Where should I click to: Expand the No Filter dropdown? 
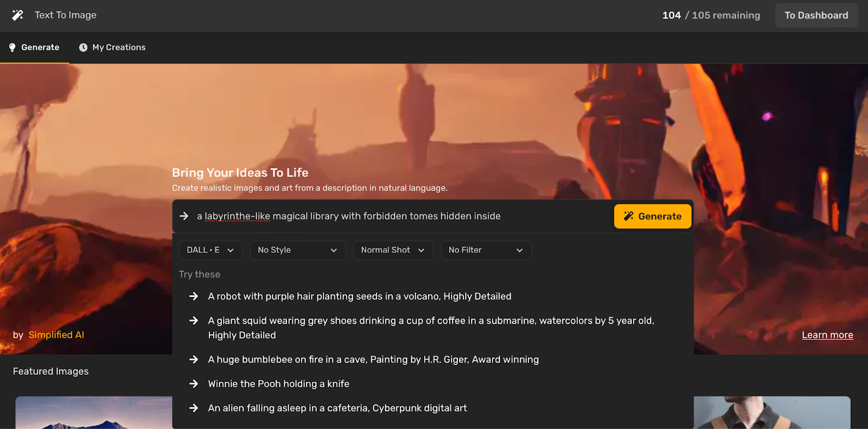coord(486,250)
